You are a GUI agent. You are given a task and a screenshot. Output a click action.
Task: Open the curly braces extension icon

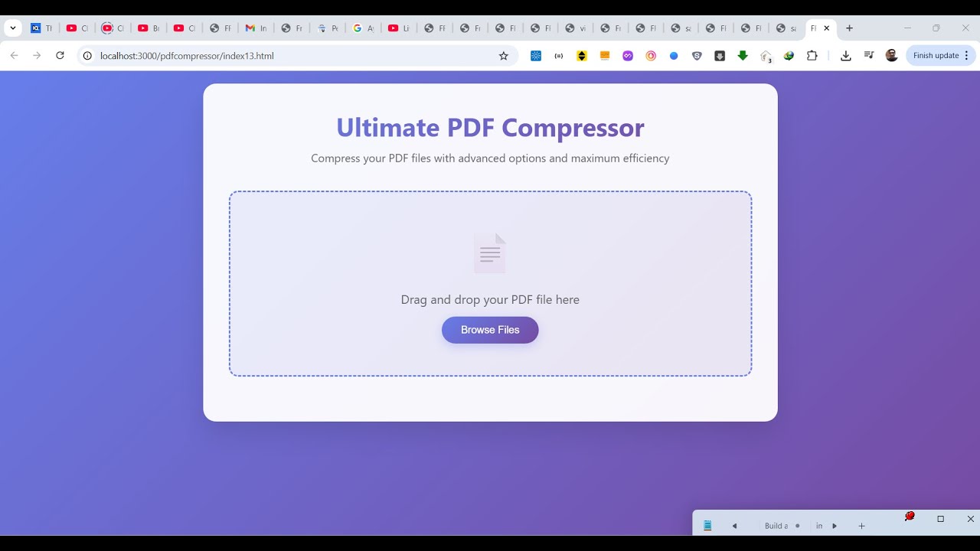[559, 56]
